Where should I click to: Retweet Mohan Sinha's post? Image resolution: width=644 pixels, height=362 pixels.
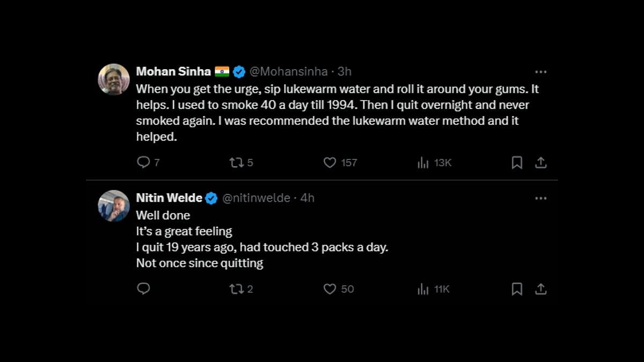point(237,162)
